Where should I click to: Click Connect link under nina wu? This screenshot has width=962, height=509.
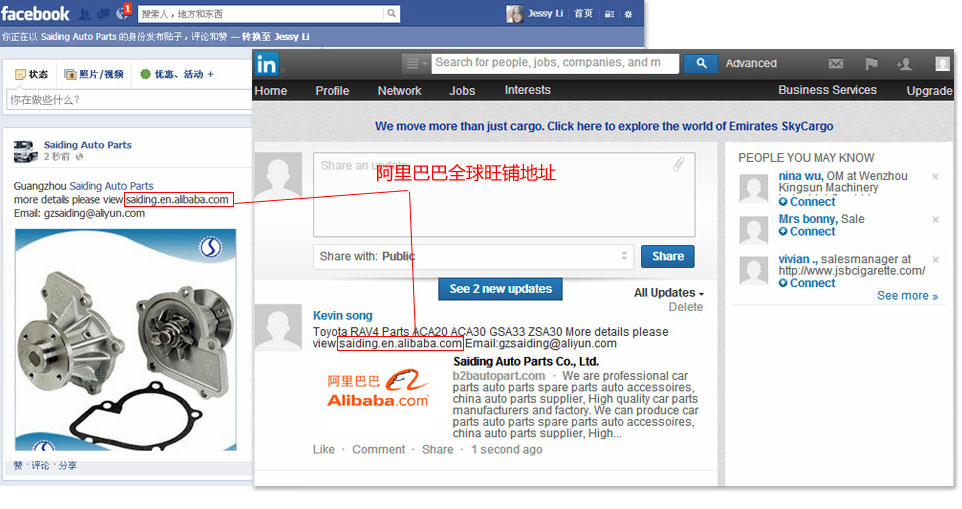click(x=812, y=202)
